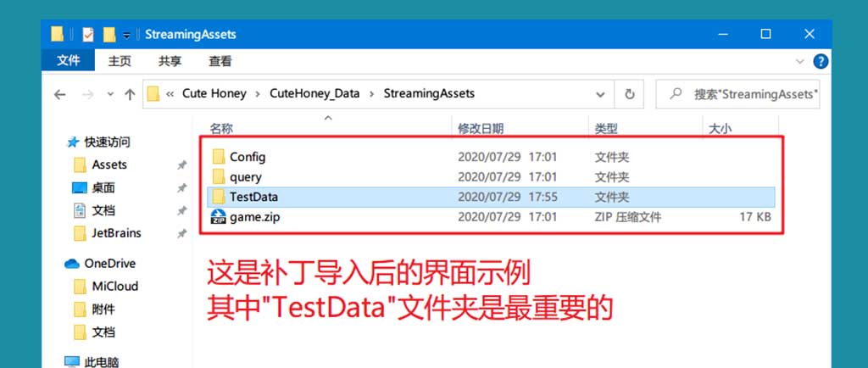Click the Back navigation arrow
The height and width of the screenshot is (368, 868).
[x=60, y=95]
